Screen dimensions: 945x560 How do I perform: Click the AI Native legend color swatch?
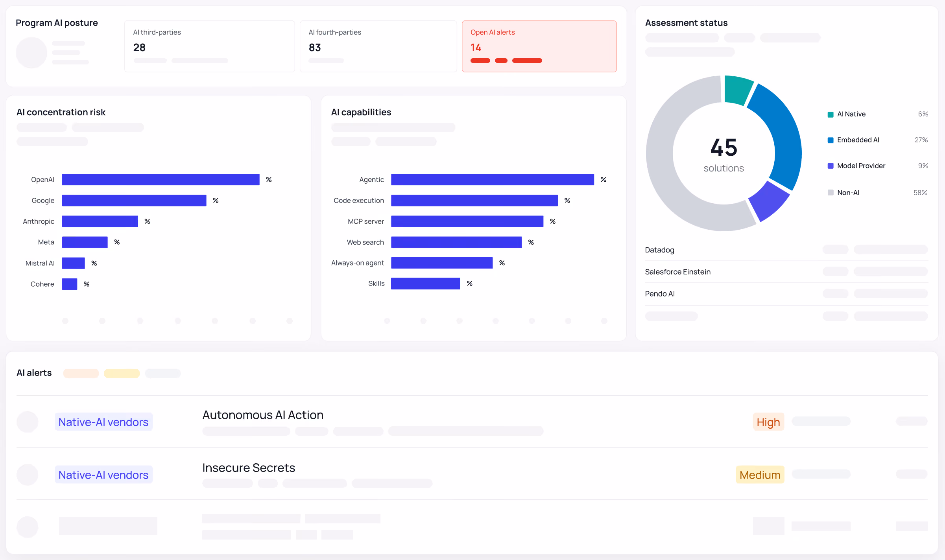(x=831, y=114)
